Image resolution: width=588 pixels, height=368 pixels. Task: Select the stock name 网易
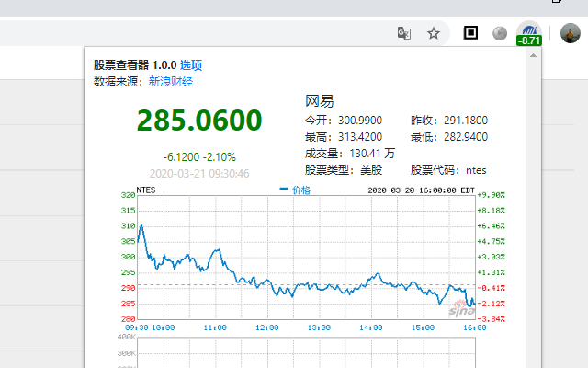[319, 101]
